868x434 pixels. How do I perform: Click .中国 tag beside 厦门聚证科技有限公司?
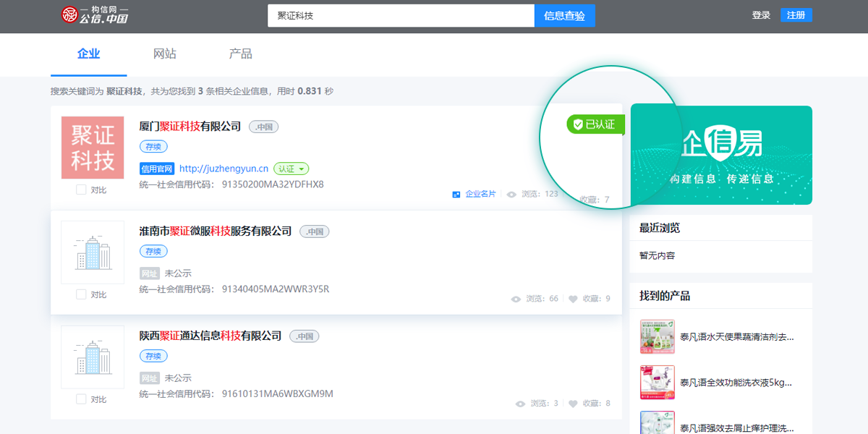point(264,127)
